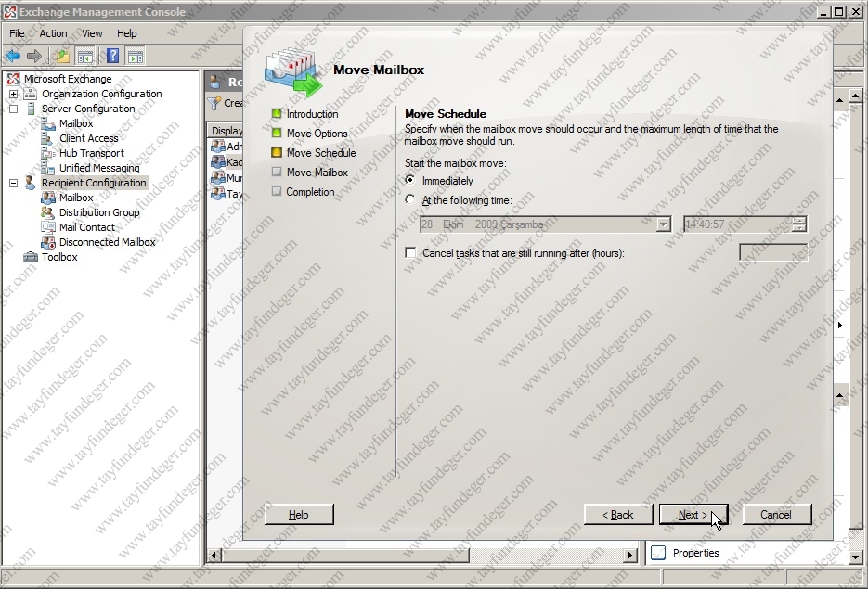
Task: Click the Client Access node icon
Action: point(48,138)
